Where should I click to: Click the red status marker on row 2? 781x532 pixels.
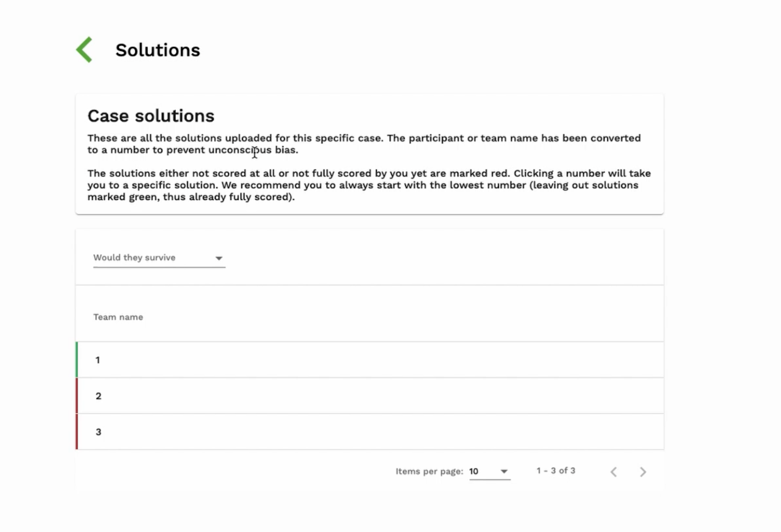pos(77,396)
